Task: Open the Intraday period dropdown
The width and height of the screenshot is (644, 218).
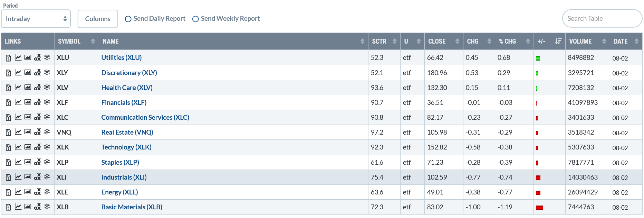Action: (x=36, y=19)
